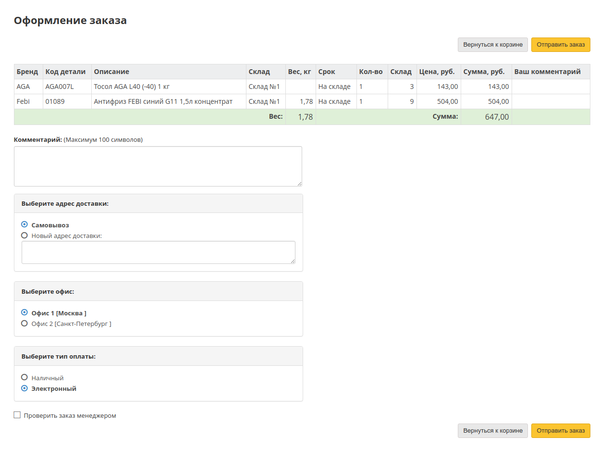This screenshot has width=600, height=449.
Task: Choose the Новый адрес доставки radio button
Action: (24, 235)
